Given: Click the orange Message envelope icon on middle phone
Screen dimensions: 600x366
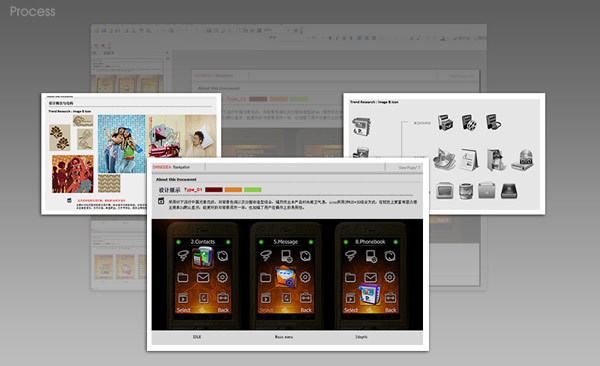Looking at the screenshot, I should tap(285, 277).
